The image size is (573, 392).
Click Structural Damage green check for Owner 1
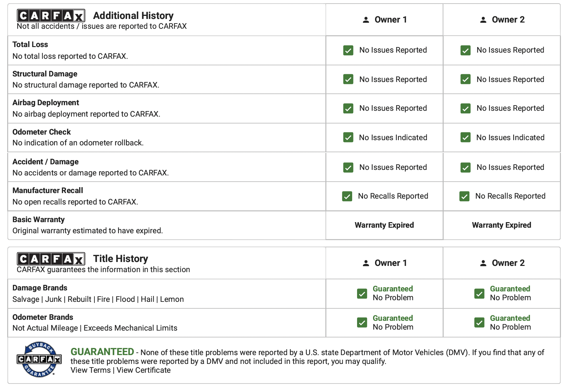tap(348, 79)
